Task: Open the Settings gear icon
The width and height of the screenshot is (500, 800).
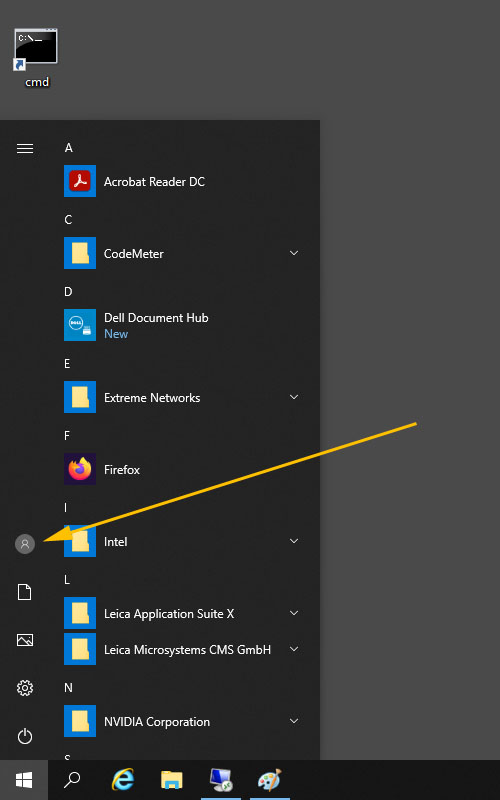Action: [25, 688]
